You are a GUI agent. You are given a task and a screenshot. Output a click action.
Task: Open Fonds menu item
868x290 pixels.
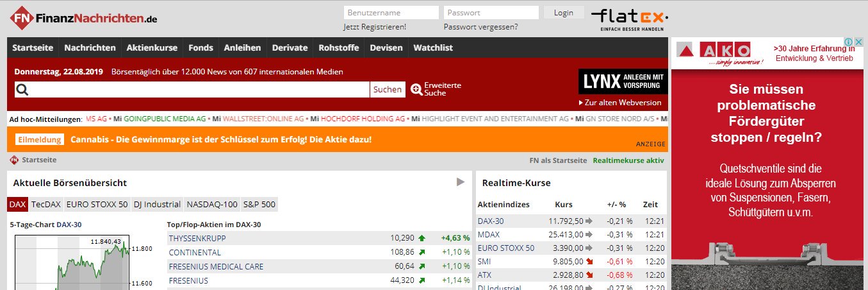[201, 47]
